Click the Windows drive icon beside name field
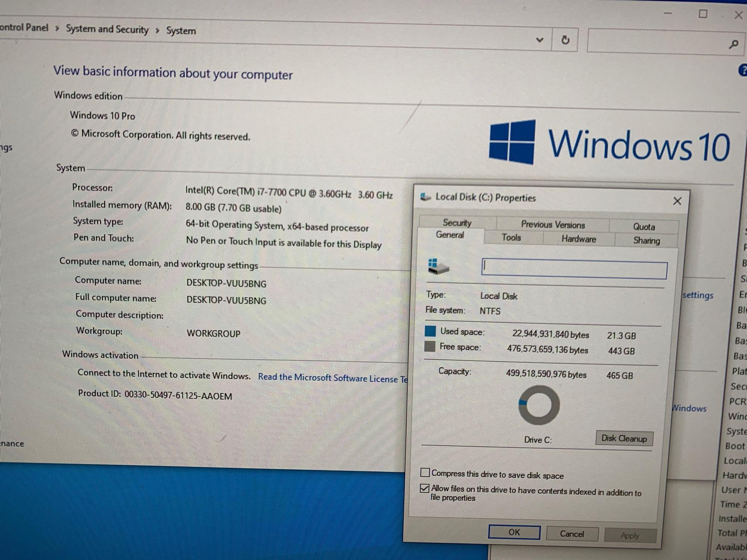Screen dimensions: 747x560 tap(438, 266)
